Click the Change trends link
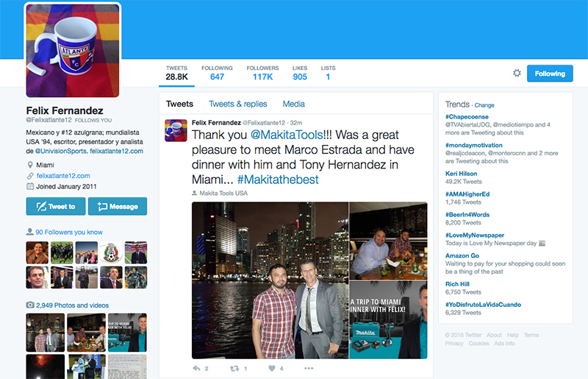Screen dimensions: 588x379 484,105
